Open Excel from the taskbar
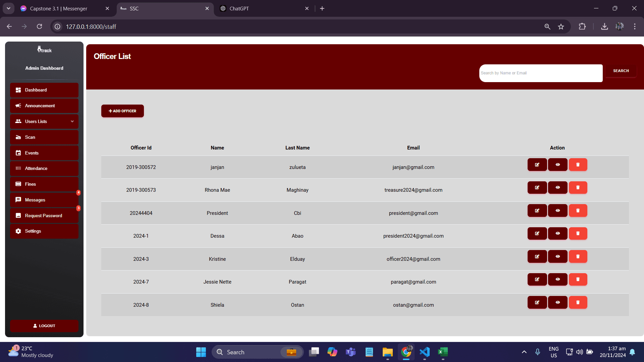 click(442, 352)
